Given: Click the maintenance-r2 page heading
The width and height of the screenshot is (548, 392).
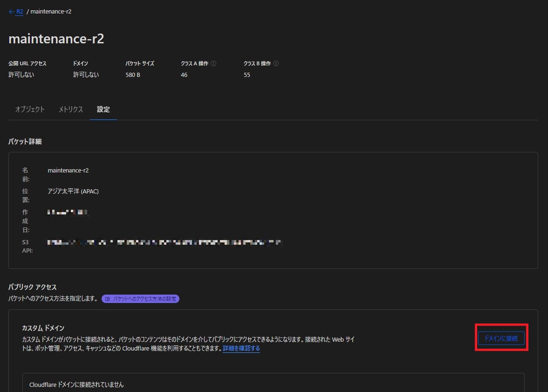Looking at the screenshot, I should tap(56, 39).
